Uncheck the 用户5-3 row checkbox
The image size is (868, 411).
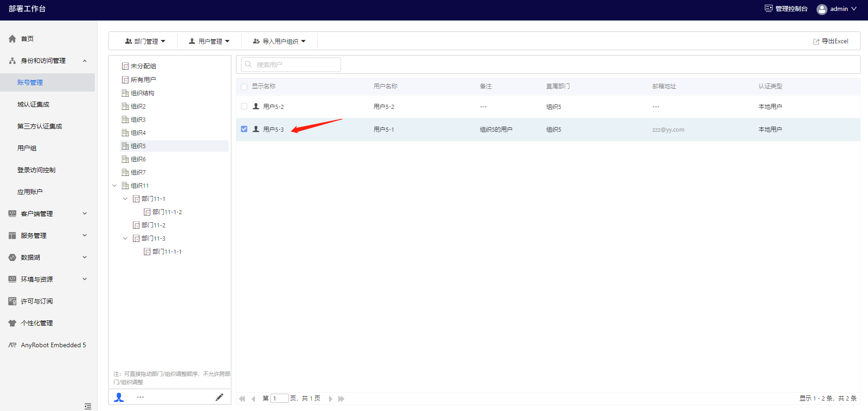point(244,129)
